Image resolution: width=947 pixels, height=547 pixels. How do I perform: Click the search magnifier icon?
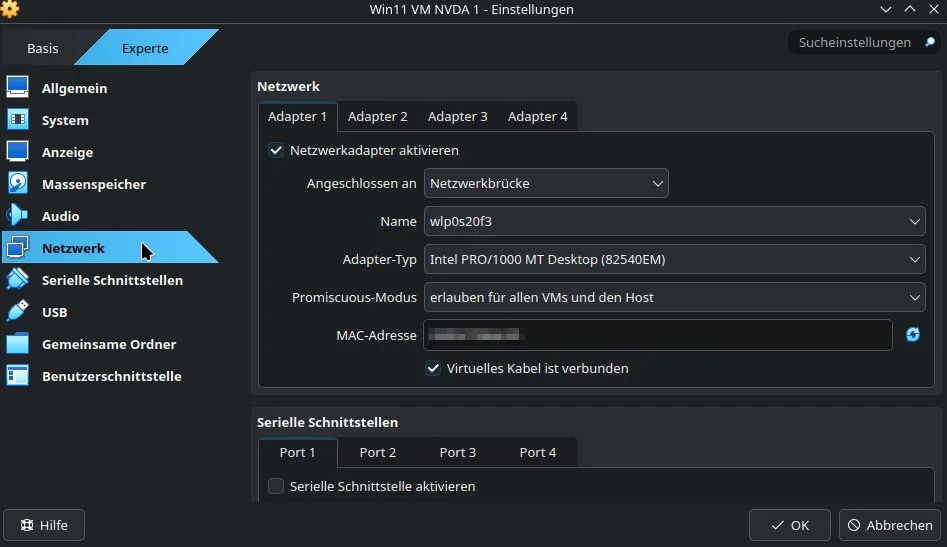pyautogui.click(x=929, y=42)
